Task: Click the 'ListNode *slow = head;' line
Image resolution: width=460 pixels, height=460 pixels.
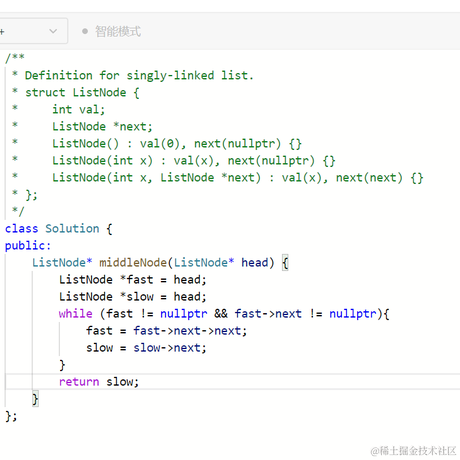Action: (x=133, y=297)
